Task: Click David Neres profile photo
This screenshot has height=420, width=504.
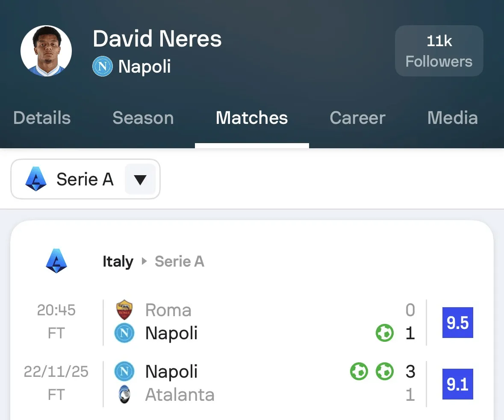Action: 46,51
